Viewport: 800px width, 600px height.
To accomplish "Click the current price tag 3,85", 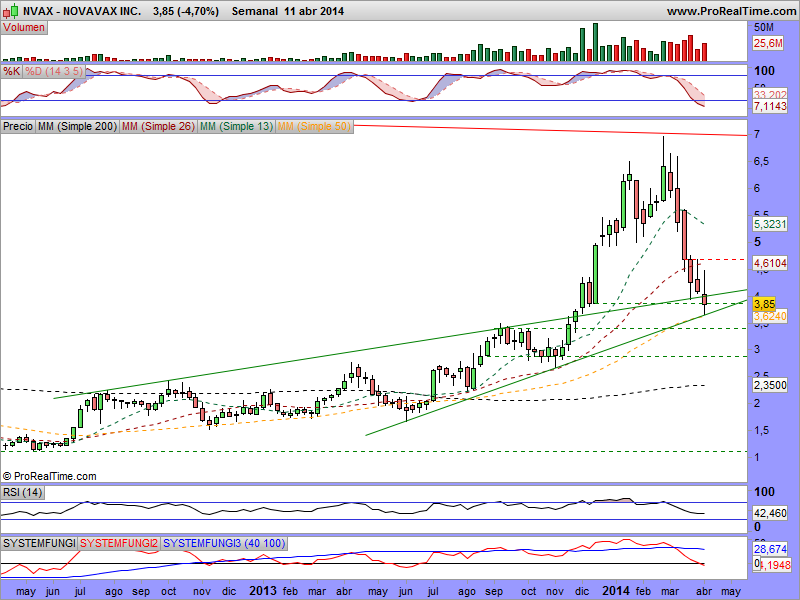I will [x=764, y=304].
